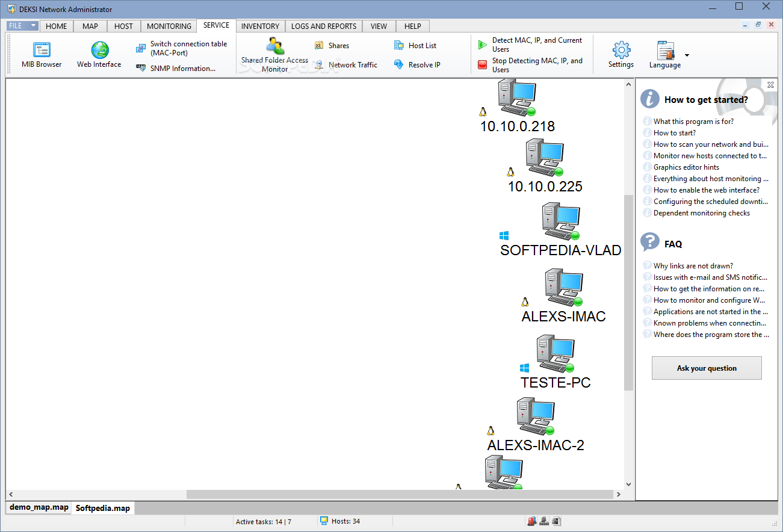Switch to MAP ribbon tab
The height and width of the screenshot is (532, 783).
pos(90,26)
